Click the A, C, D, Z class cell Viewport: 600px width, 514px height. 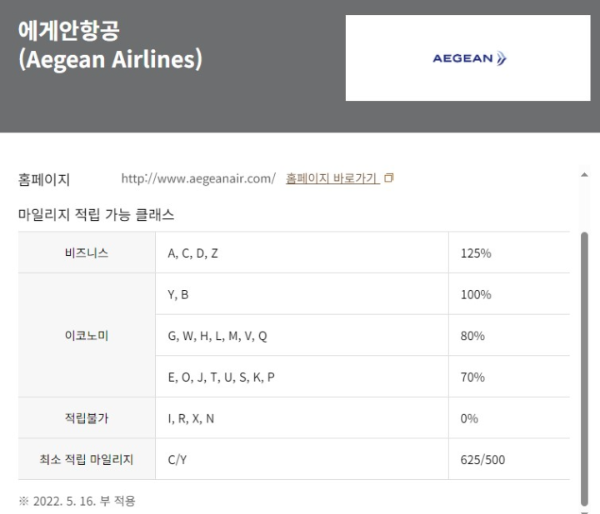(x=302, y=253)
